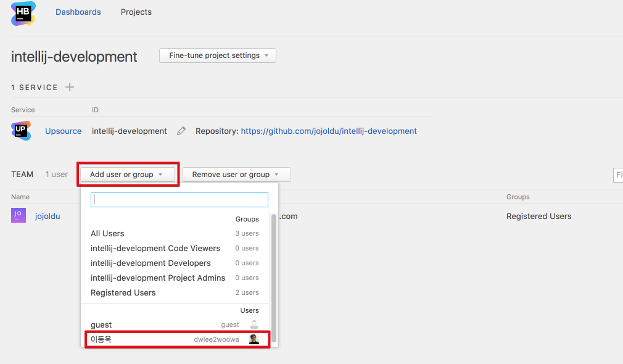
Task: Click the intellij-development service ID text
Action: [x=129, y=131]
